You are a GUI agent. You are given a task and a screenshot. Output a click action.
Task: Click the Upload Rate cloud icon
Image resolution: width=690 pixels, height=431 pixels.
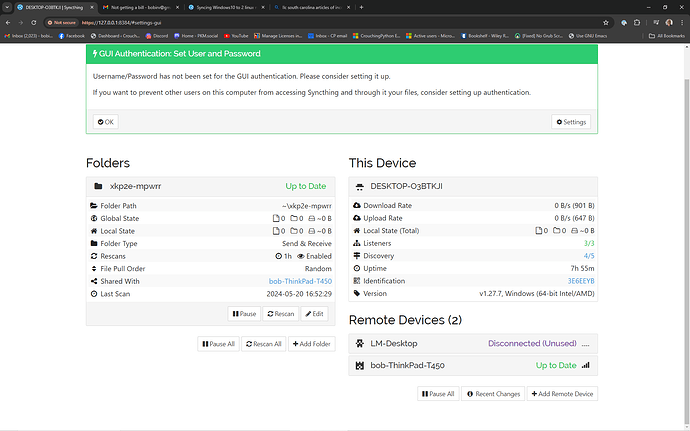tap(357, 218)
